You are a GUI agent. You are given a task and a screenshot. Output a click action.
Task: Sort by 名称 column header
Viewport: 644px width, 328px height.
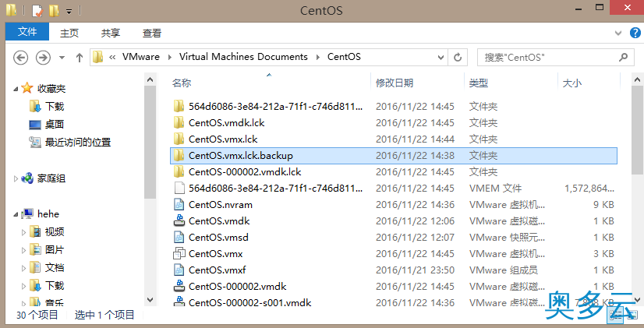pyautogui.click(x=182, y=83)
